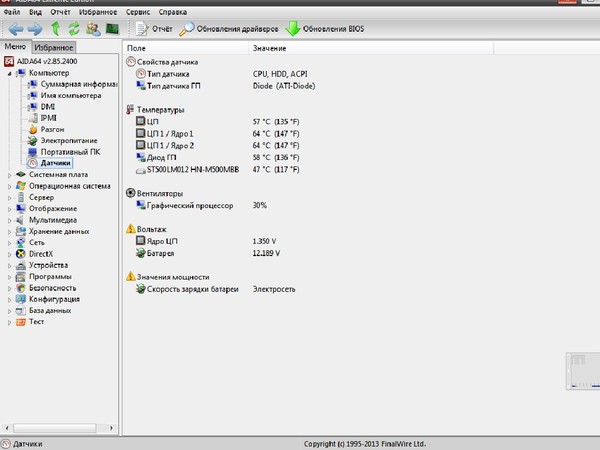Open the Справка menu
The width and height of the screenshot is (600, 450).
click(173, 12)
